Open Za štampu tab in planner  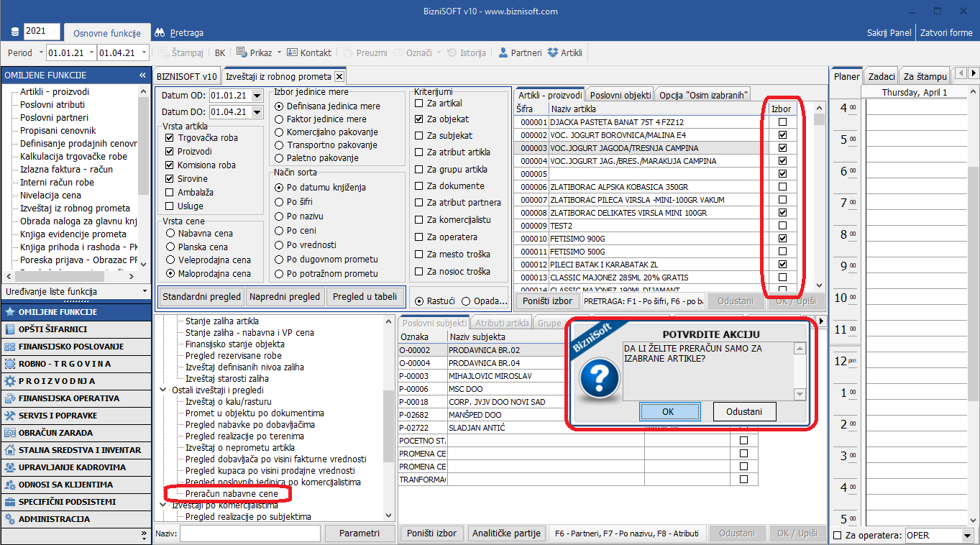(x=925, y=76)
